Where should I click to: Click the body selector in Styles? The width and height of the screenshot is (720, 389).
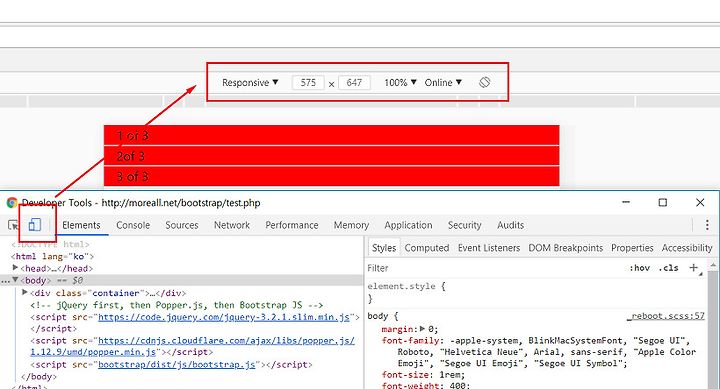(x=378, y=316)
